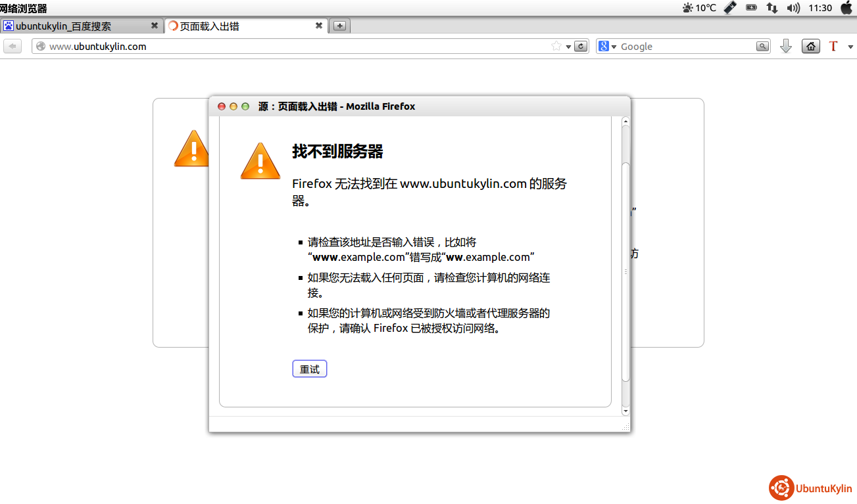
Task: Open the URL history dropdown arrow
Action: (x=568, y=47)
